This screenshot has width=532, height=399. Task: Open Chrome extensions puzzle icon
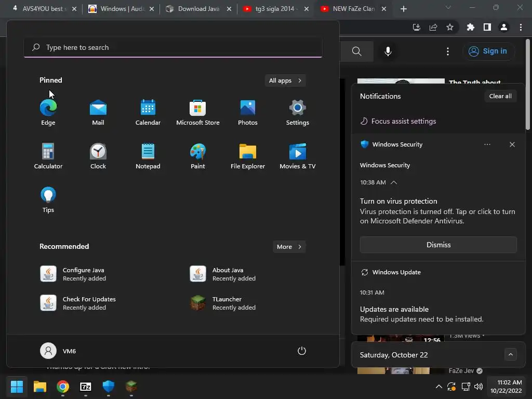(x=470, y=27)
